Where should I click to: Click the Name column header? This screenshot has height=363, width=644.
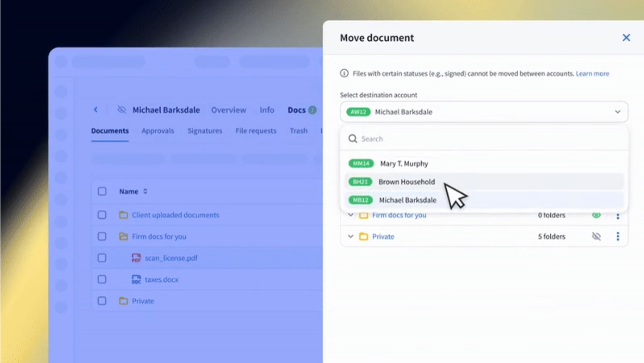point(129,191)
